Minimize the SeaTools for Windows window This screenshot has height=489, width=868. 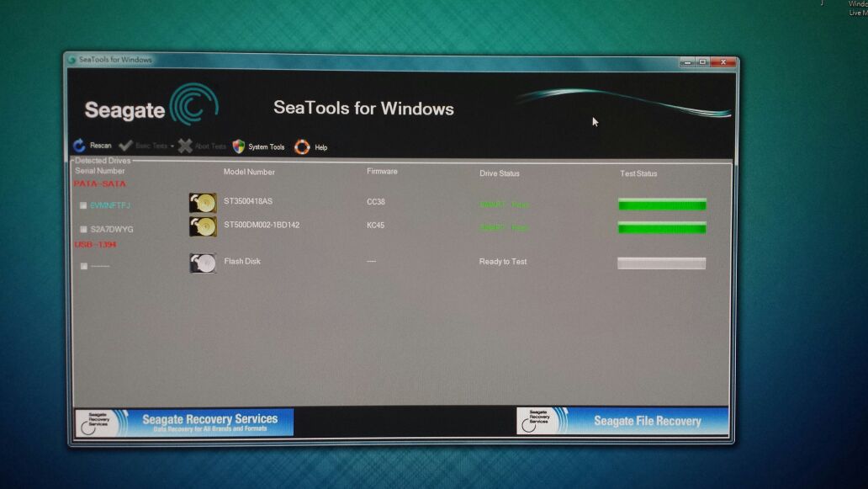coord(687,62)
